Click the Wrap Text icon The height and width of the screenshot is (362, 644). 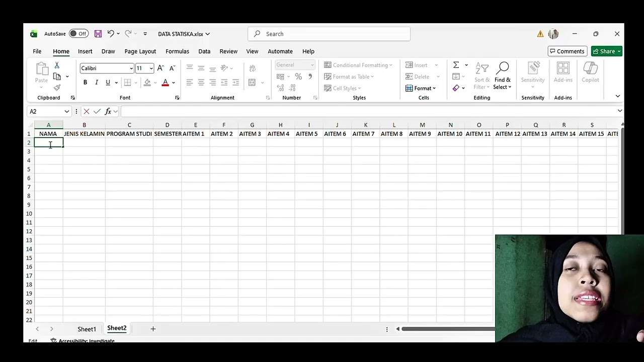(253, 68)
